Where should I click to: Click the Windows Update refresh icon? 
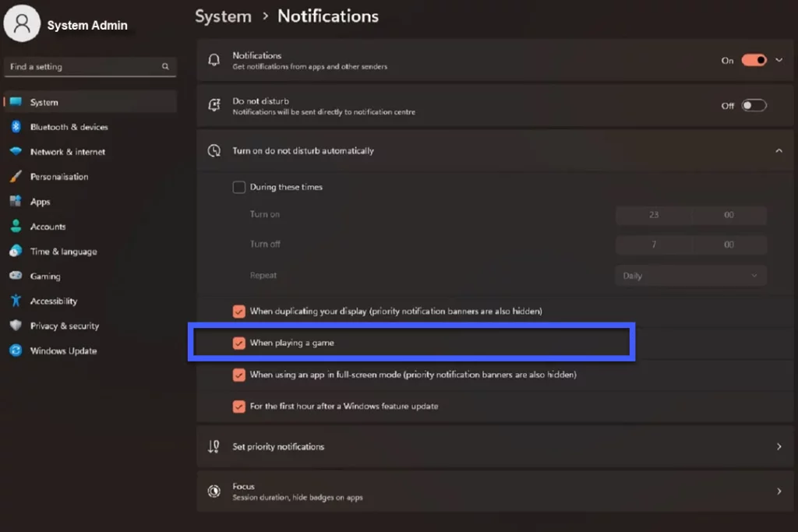click(x=16, y=351)
